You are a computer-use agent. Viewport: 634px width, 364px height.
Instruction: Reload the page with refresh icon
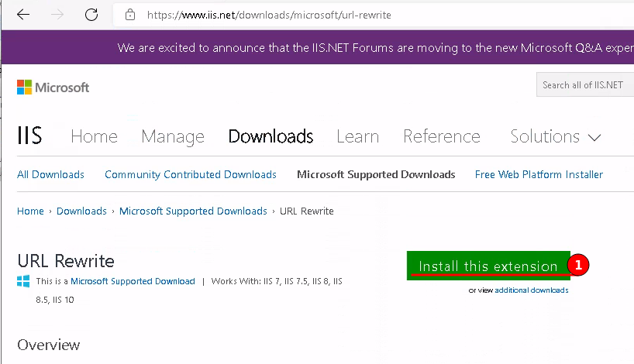tap(91, 15)
